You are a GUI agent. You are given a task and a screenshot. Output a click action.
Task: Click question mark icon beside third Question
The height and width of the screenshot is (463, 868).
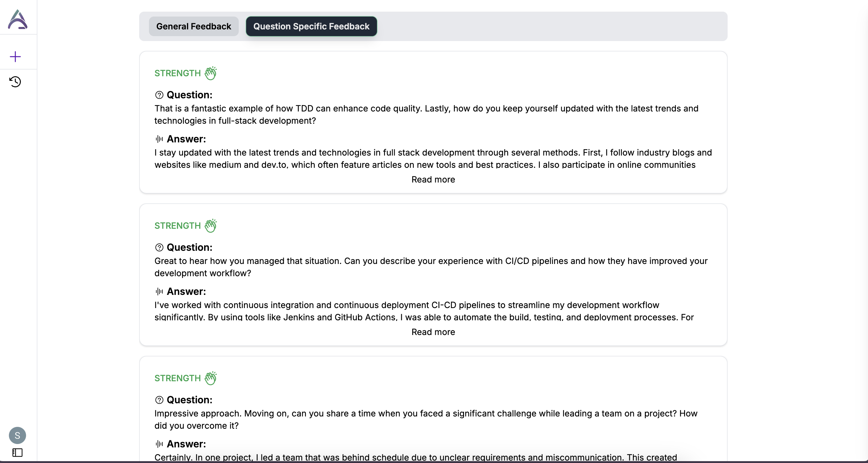tap(159, 400)
